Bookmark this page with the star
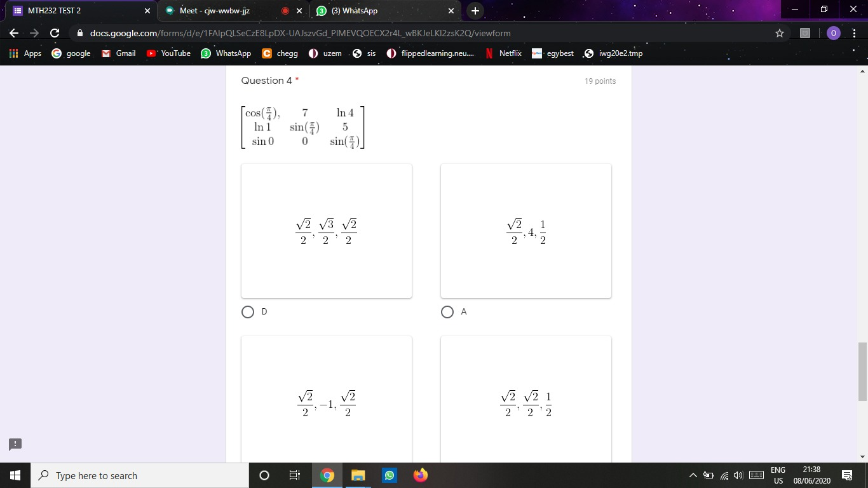Screen dimensions: 868x488 780,33
